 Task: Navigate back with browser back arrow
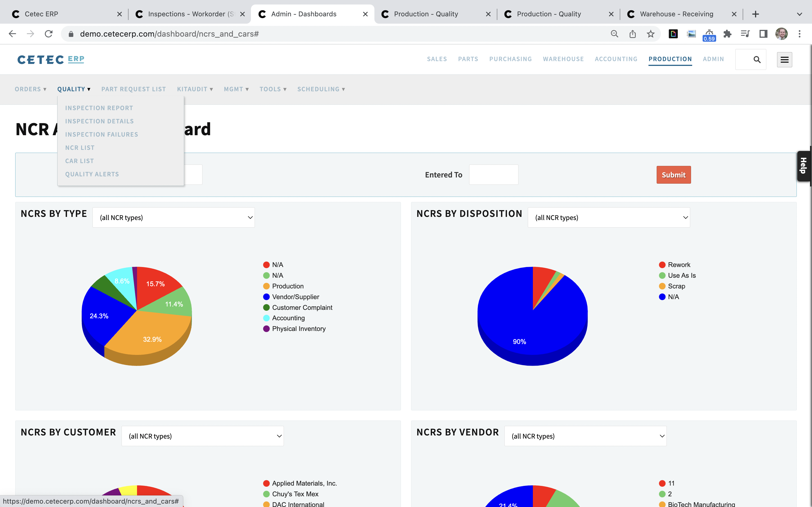point(12,34)
